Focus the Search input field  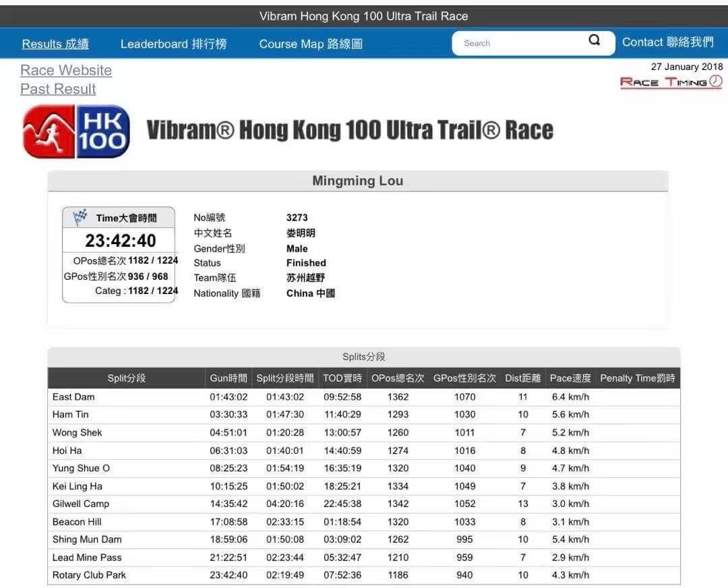pyautogui.click(x=520, y=43)
